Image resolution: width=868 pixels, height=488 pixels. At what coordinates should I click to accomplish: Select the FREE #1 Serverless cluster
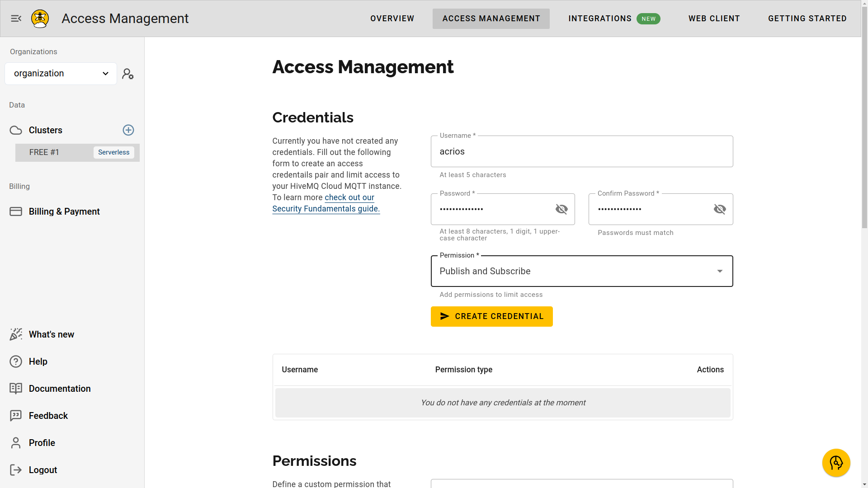77,153
